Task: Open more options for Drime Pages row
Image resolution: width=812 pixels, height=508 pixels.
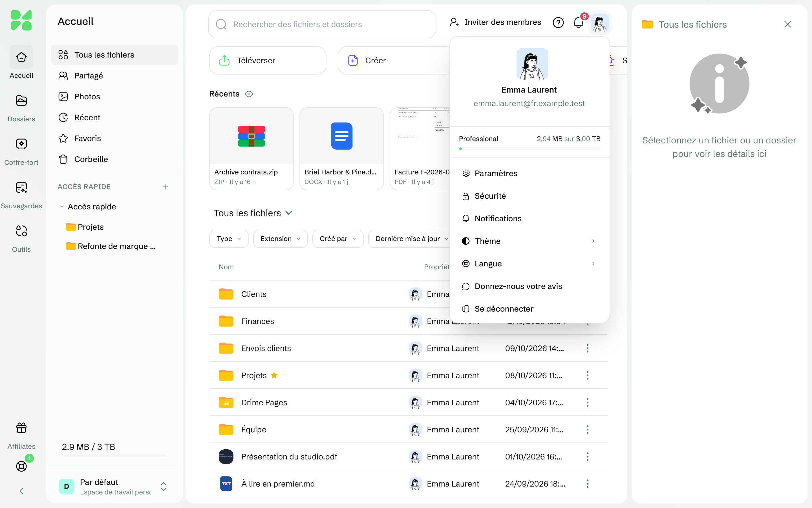Action: click(x=587, y=402)
